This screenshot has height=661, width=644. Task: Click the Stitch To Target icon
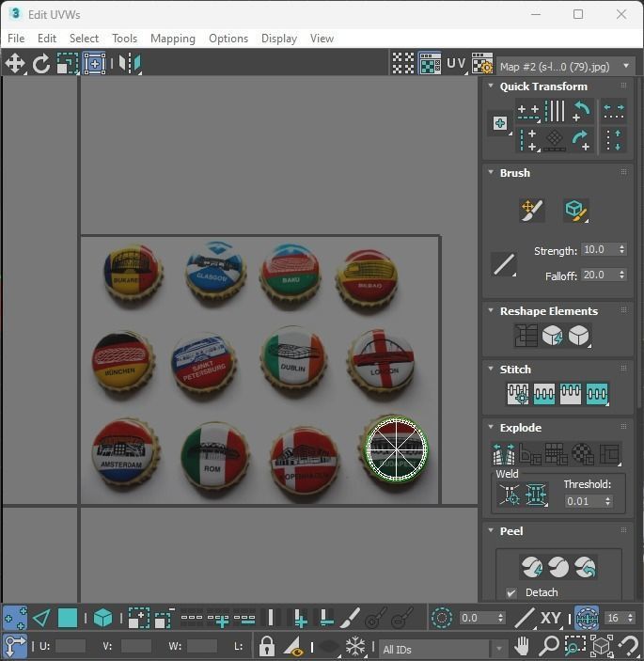[x=518, y=394]
